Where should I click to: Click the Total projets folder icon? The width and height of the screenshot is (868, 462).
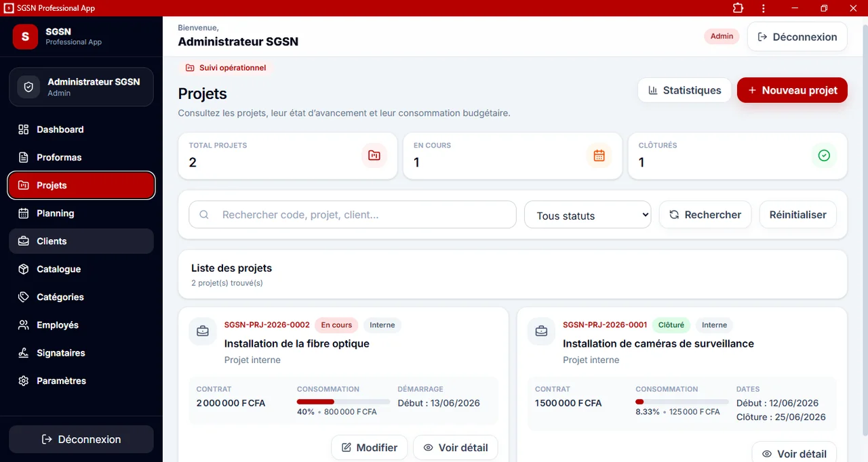[374, 156]
